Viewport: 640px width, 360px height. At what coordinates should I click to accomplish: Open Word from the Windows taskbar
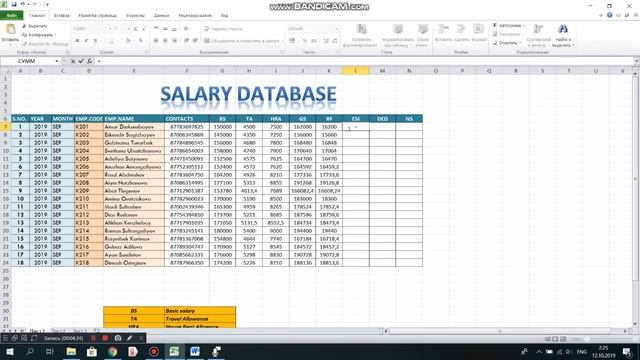pos(195,351)
